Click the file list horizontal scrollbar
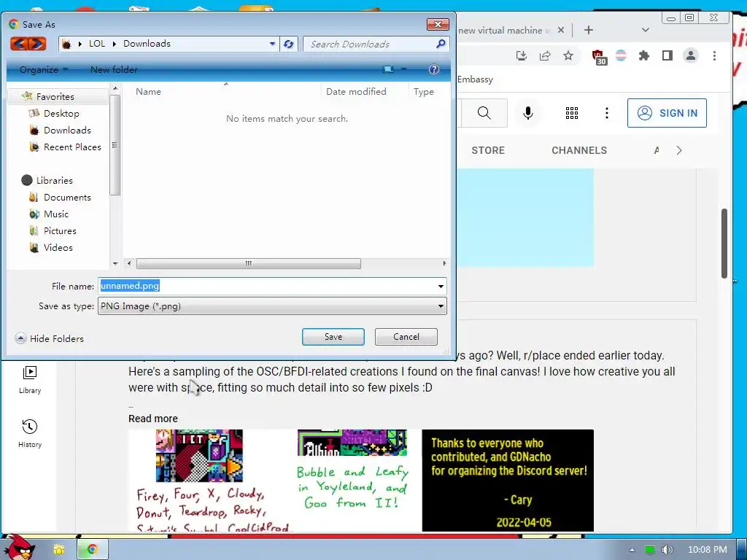This screenshot has height=560, width=747. pos(248,263)
